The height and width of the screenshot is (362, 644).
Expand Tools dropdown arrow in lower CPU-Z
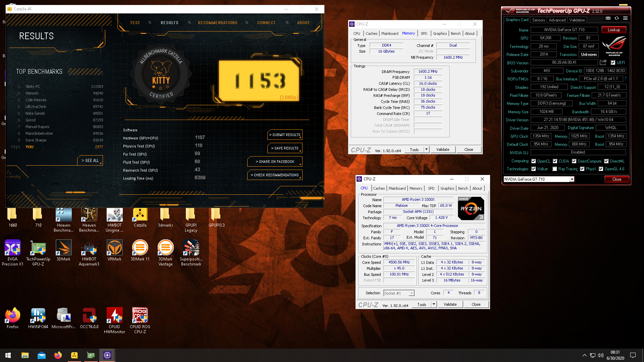[x=434, y=304]
